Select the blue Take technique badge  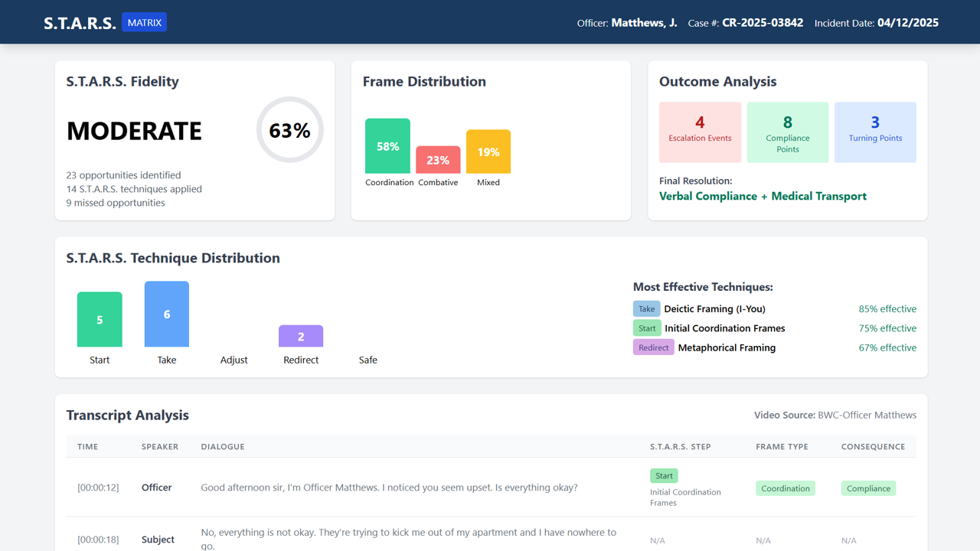[647, 308]
